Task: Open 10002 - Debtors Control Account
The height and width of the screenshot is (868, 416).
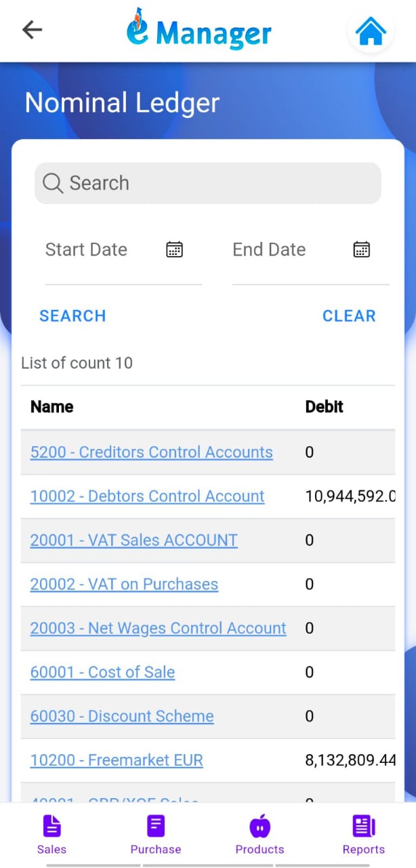Action: click(x=147, y=496)
